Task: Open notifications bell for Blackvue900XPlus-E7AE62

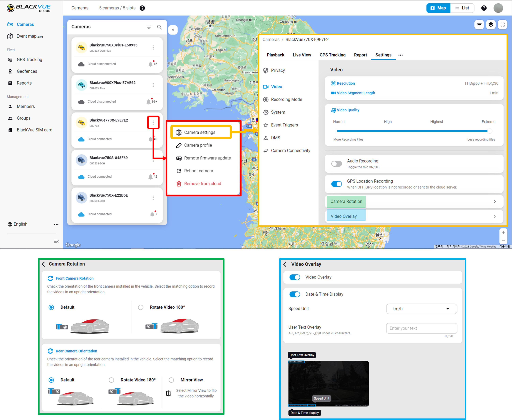Action: point(149,101)
